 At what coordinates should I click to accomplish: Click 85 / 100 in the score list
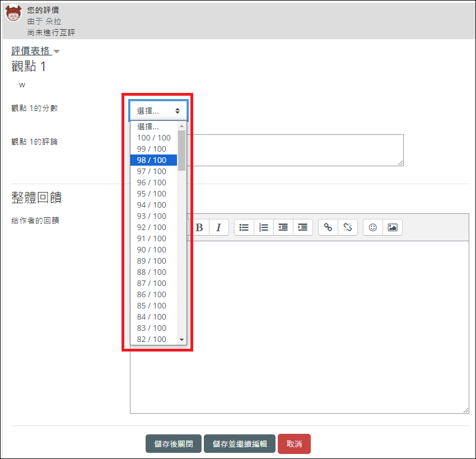coord(153,306)
